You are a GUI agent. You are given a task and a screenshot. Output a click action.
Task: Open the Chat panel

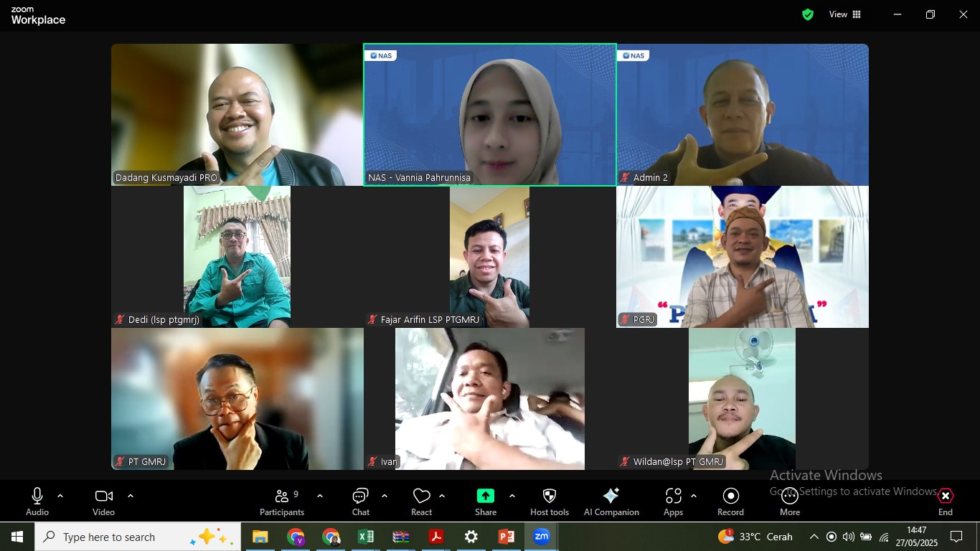(x=361, y=501)
